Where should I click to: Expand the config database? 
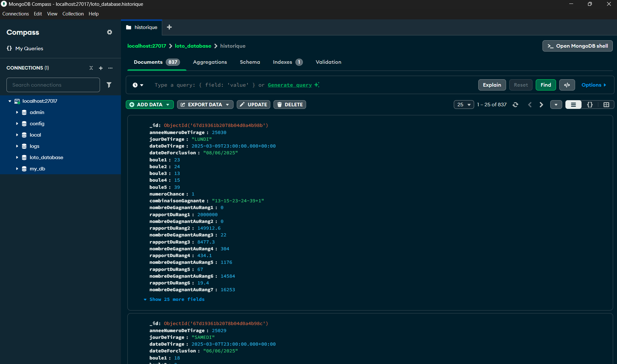point(17,124)
